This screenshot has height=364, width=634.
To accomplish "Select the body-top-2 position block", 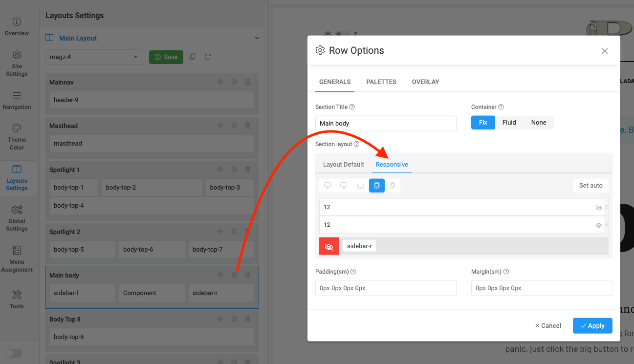I will click(152, 188).
